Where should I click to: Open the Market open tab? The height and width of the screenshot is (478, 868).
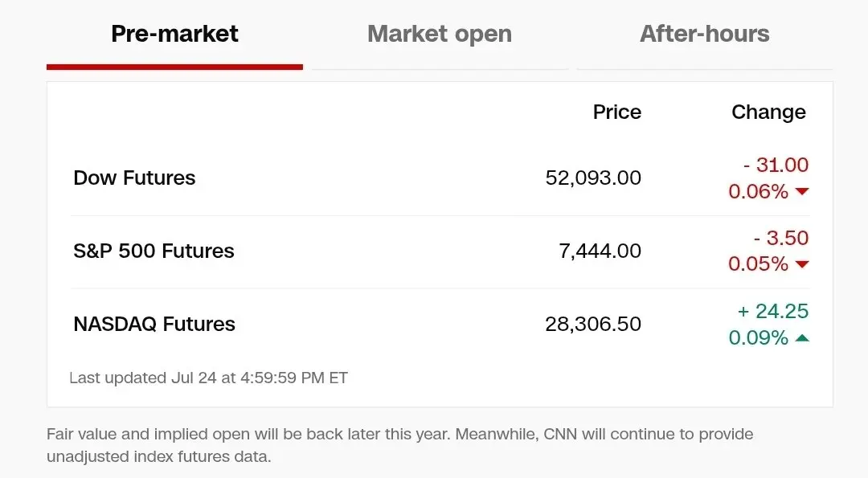pos(440,34)
